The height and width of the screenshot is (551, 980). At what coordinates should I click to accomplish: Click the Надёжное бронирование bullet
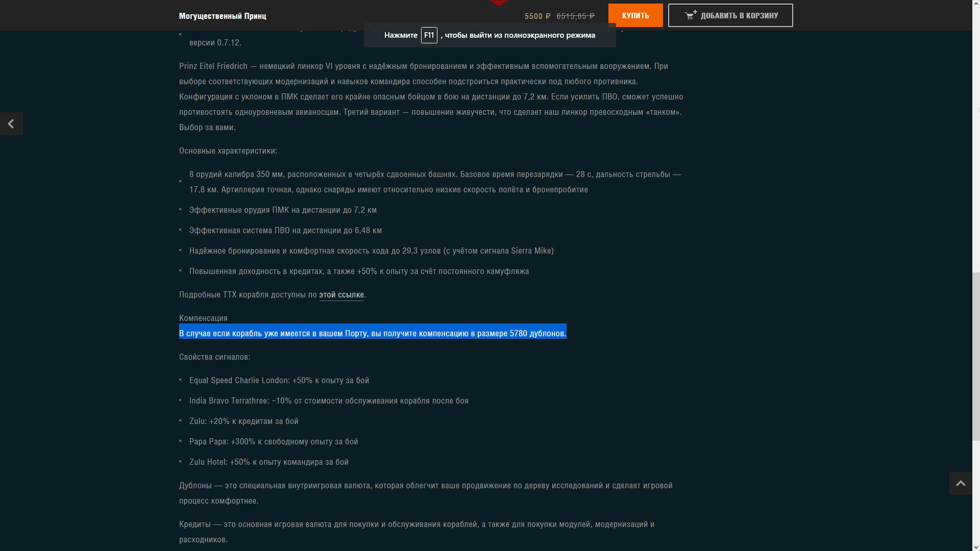click(372, 251)
